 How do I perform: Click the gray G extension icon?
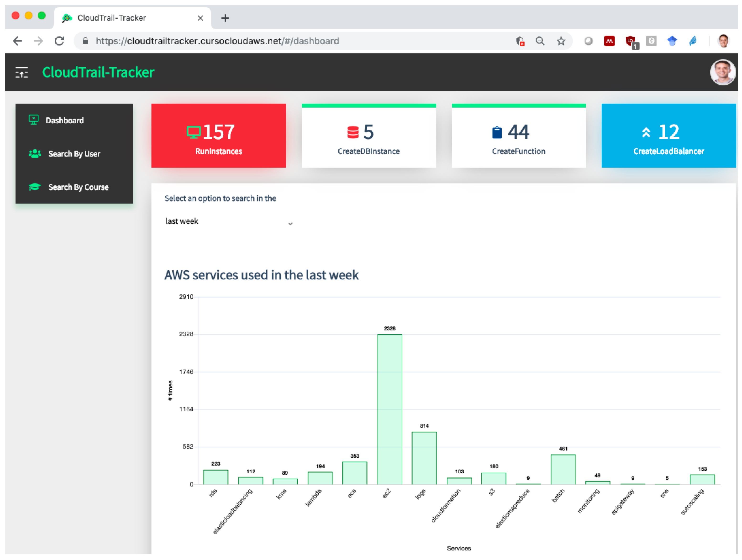pos(651,41)
